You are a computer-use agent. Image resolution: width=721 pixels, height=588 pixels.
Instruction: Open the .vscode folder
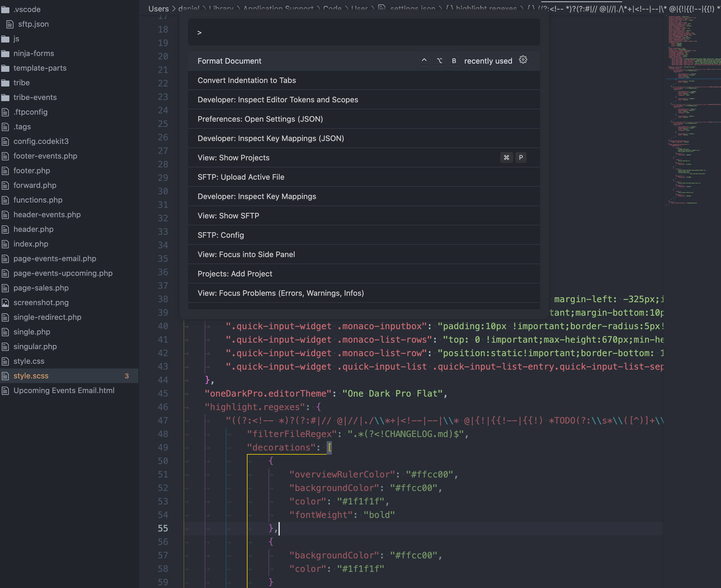(x=27, y=9)
